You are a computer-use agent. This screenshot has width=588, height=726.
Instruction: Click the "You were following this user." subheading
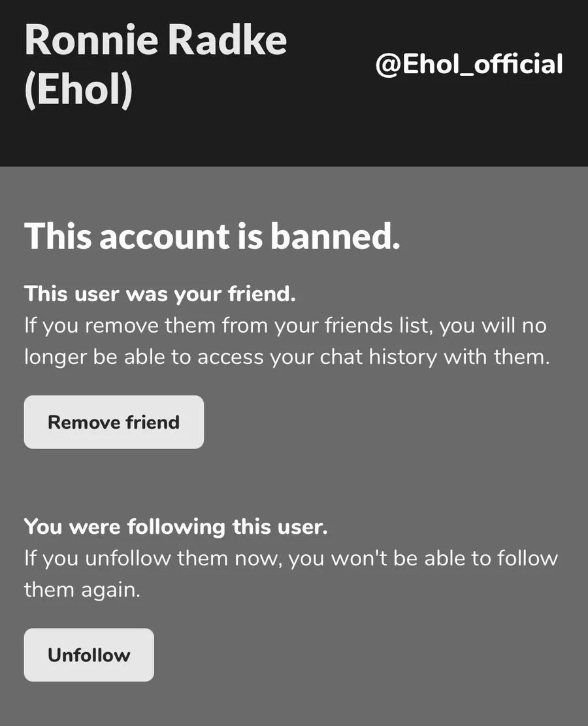(x=176, y=526)
